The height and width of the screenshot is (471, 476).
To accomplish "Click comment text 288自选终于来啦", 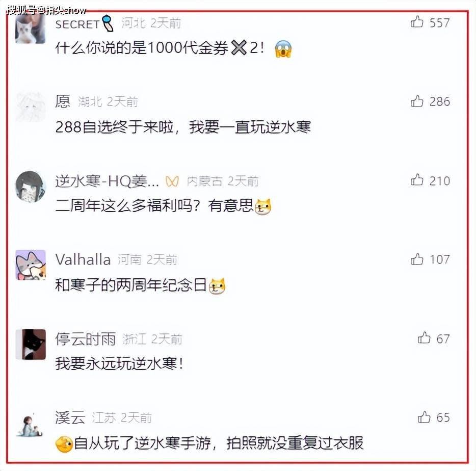I will [115, 126].
